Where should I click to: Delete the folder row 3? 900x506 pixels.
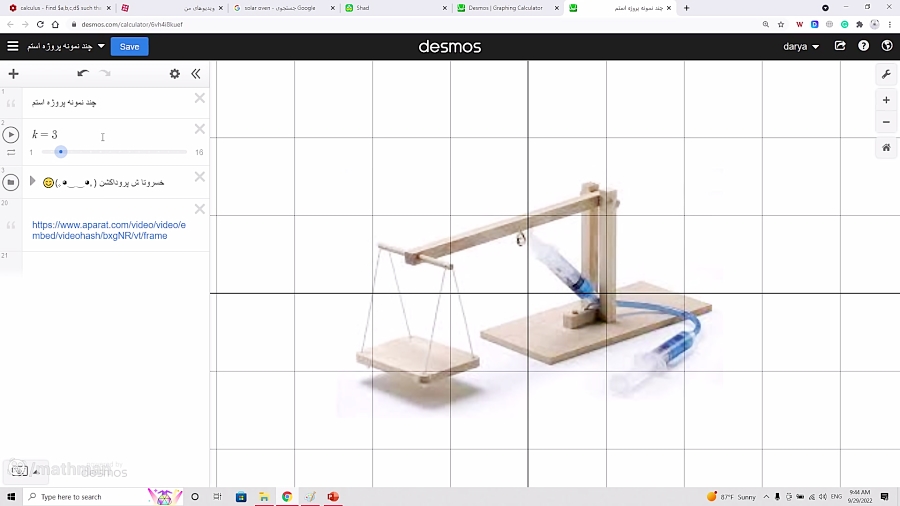(x=199, y=177)
